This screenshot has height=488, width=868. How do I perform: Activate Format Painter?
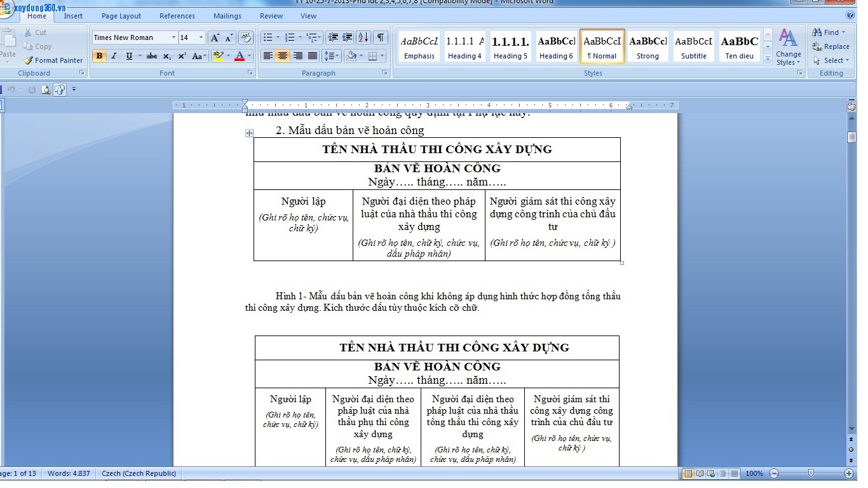[53, 60]
